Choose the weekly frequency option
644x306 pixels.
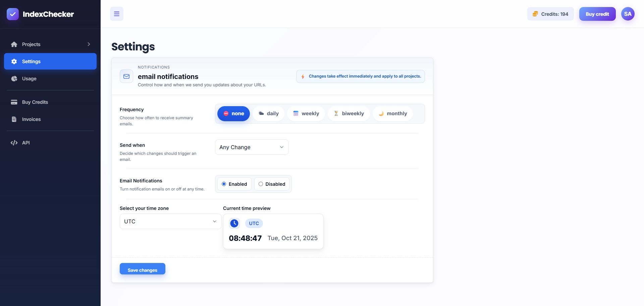[x=306, y=114]
